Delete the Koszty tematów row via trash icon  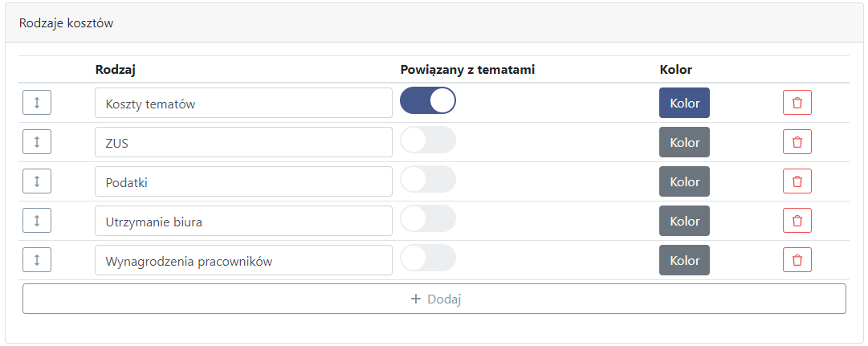[797, 103]
